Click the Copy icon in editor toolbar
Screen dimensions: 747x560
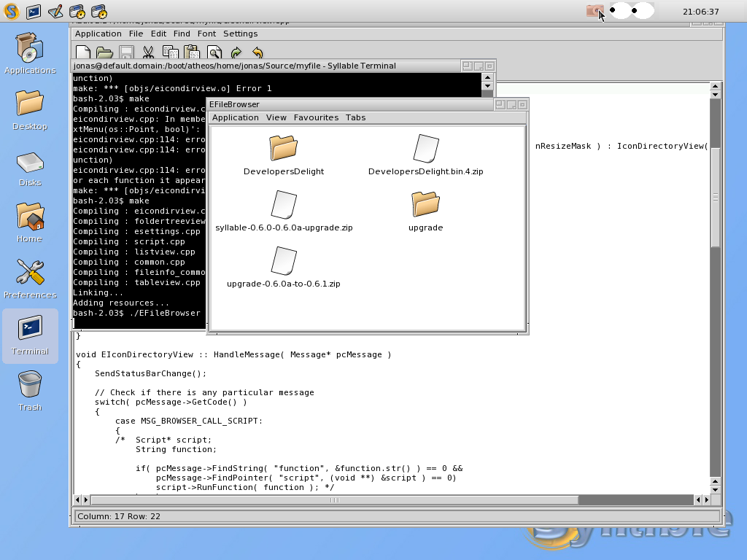(170, 52)
